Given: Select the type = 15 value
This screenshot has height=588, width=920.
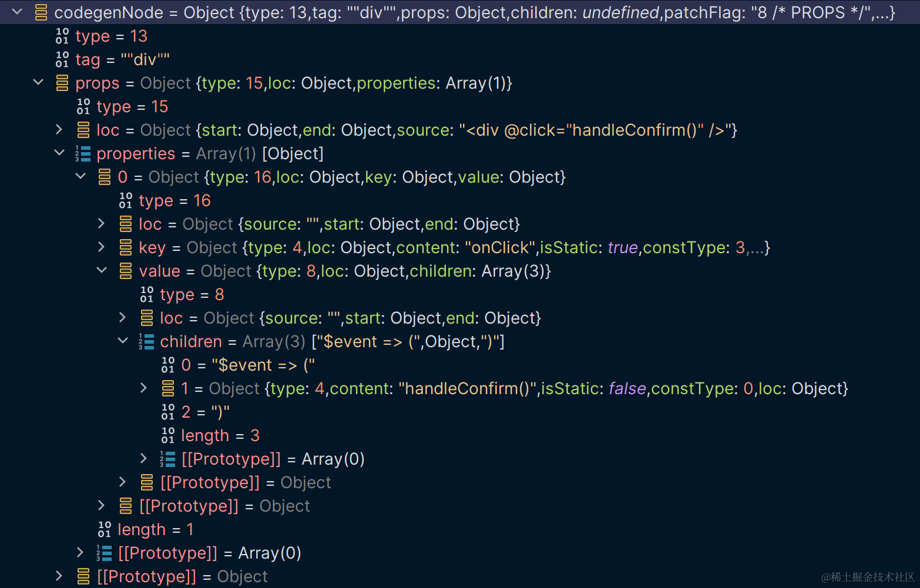Looking at the screenshot, I should 160,106.
